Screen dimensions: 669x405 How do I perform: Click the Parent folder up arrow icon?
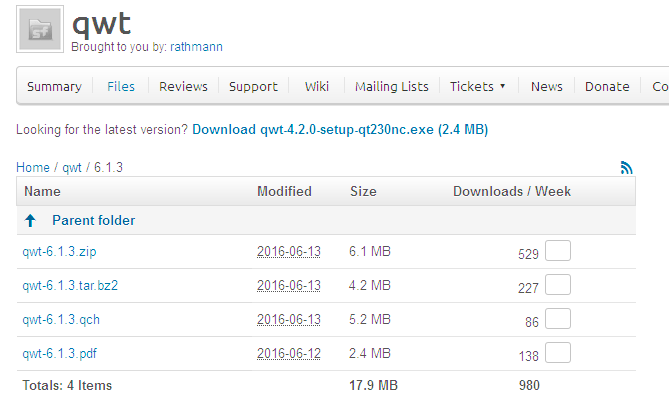pos(31,220)
